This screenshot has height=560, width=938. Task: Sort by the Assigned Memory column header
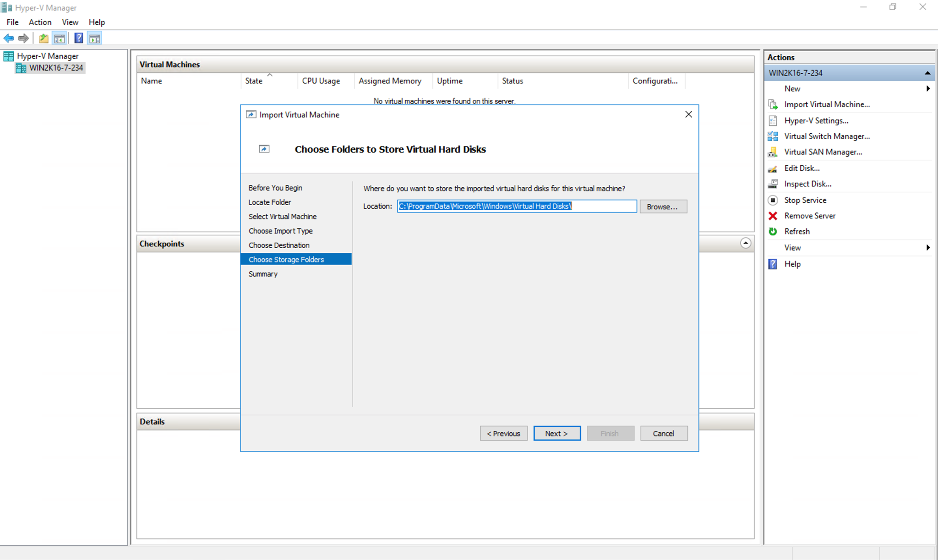pos(393,81)
